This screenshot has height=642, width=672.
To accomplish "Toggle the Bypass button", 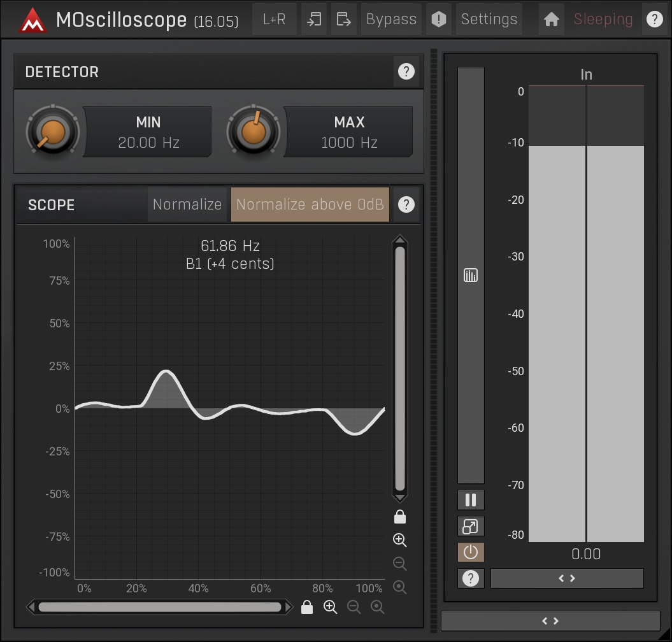I will [391, 19].
